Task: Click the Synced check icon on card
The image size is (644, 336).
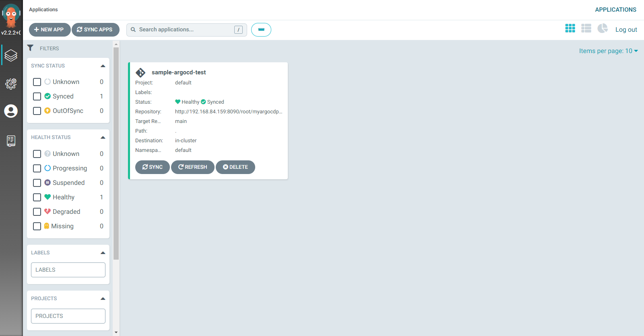Action: pos(203,102)
